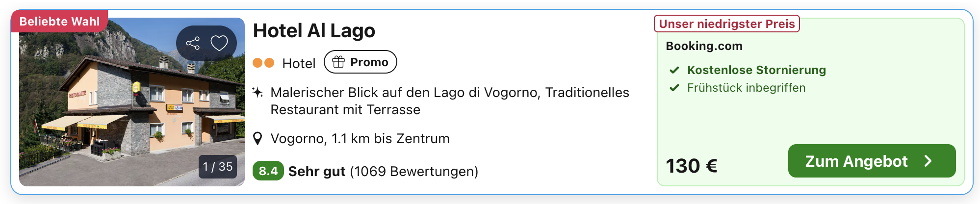Click the share icon on hotel photo

[193, 43]
